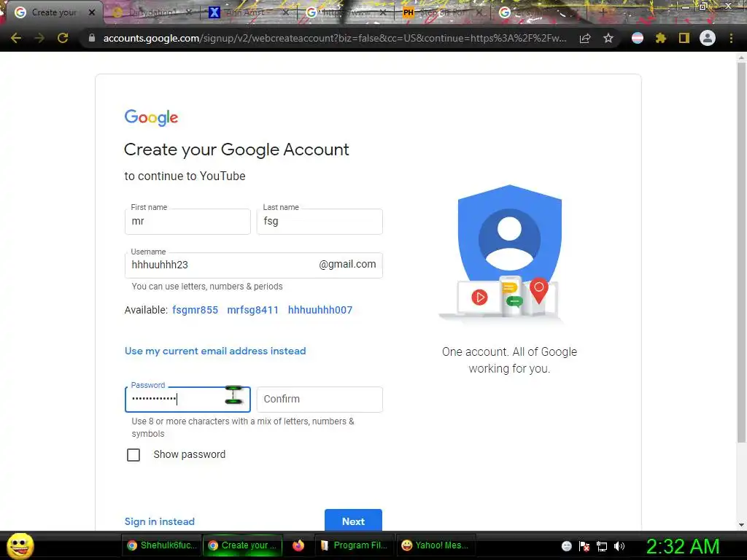Close the 'Create your' tab
Viewport: 747px width, 560px height.
(x=92, y=12)
